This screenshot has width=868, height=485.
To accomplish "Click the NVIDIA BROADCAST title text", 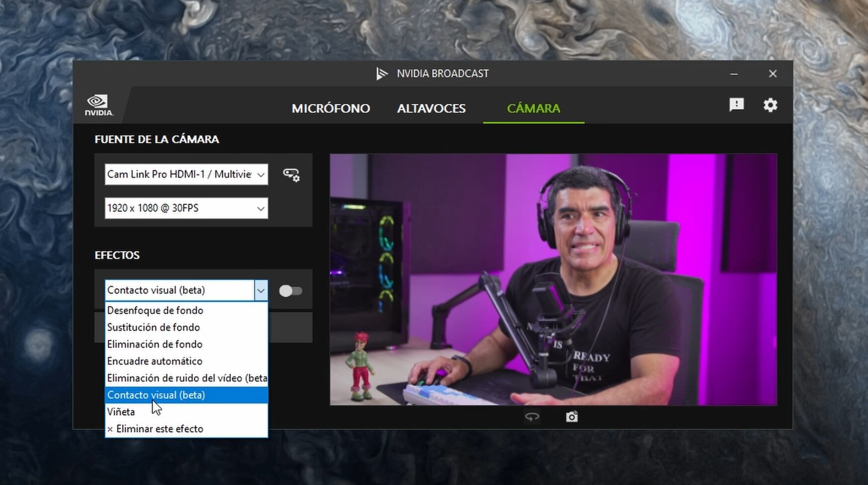I will coord(442,74).
